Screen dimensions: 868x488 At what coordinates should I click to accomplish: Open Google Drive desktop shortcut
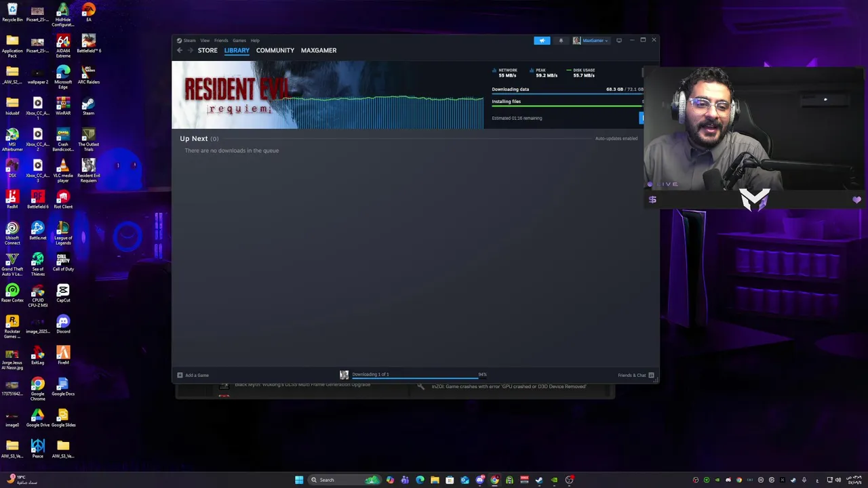click(x=38, y=418)
